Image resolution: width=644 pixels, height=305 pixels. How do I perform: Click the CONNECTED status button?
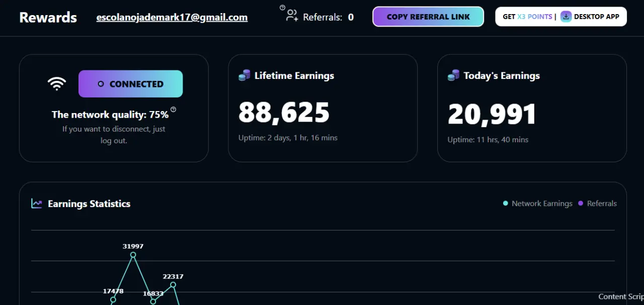pyautogui.click(x=131, y=84)
